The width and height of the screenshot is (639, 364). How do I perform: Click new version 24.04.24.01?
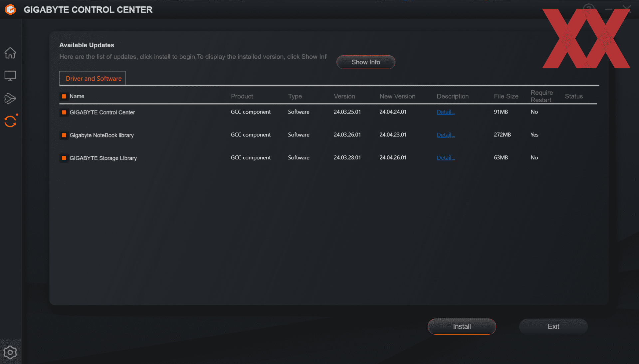click(x=393, y=112)
